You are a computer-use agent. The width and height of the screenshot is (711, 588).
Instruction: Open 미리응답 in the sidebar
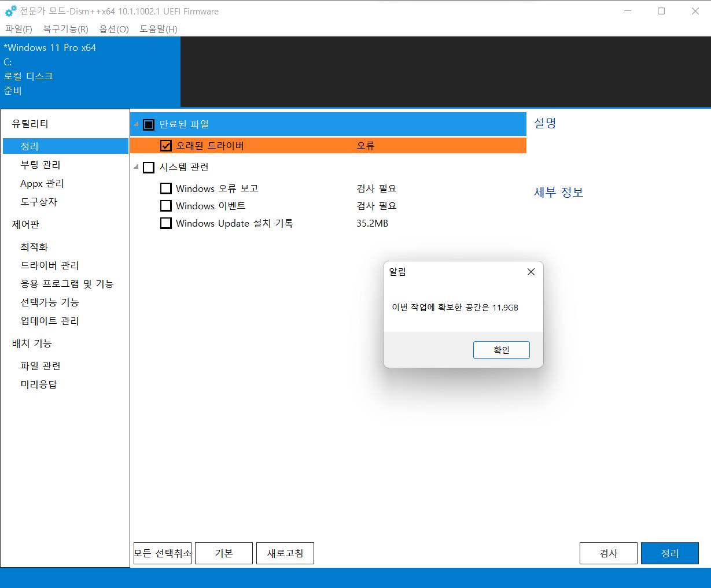tap(39, 384)
